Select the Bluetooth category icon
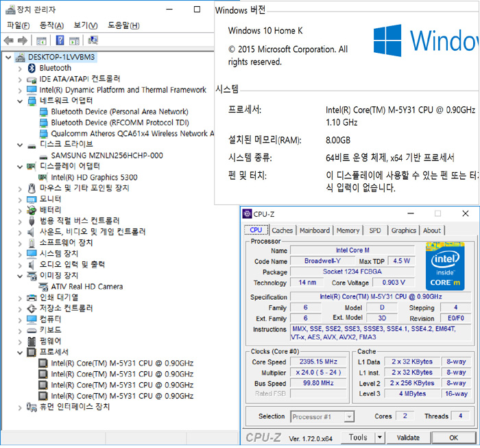480x448 pixels. coord(32,68)
